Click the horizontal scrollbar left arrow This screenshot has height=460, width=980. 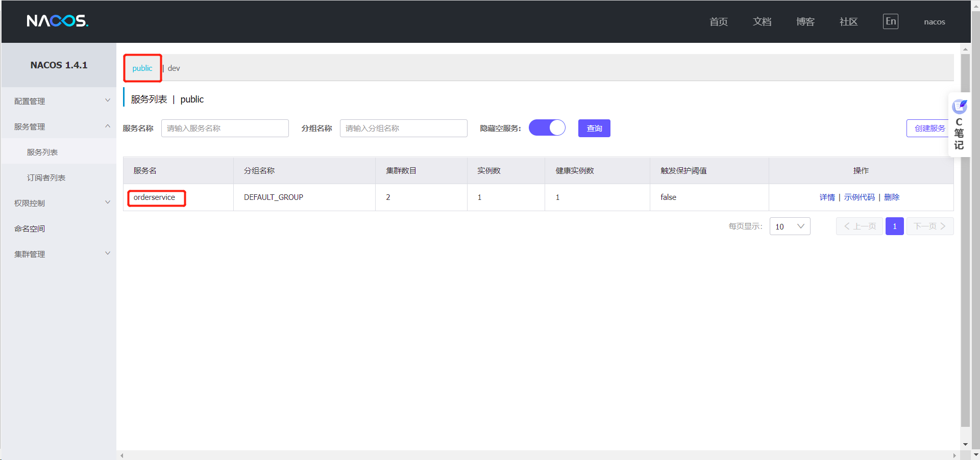click(121, 455)
